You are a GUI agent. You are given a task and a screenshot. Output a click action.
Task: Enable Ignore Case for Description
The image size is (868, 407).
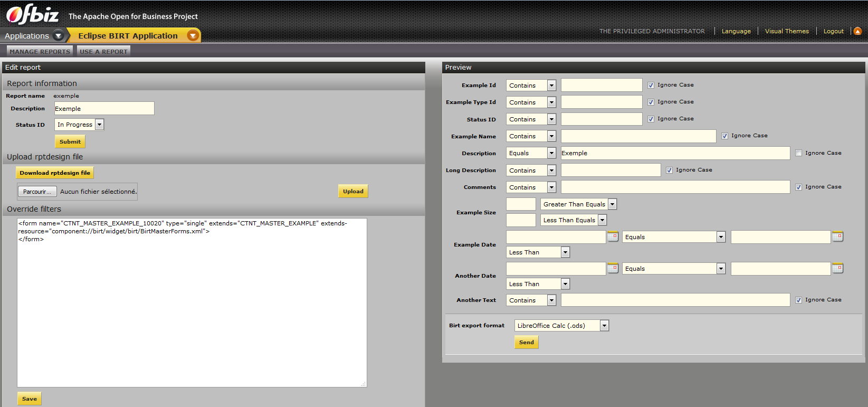[799, 153]
